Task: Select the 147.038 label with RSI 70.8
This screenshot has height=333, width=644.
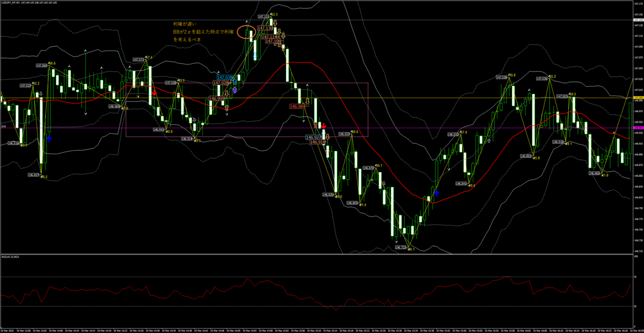Action: coord(503,77)
